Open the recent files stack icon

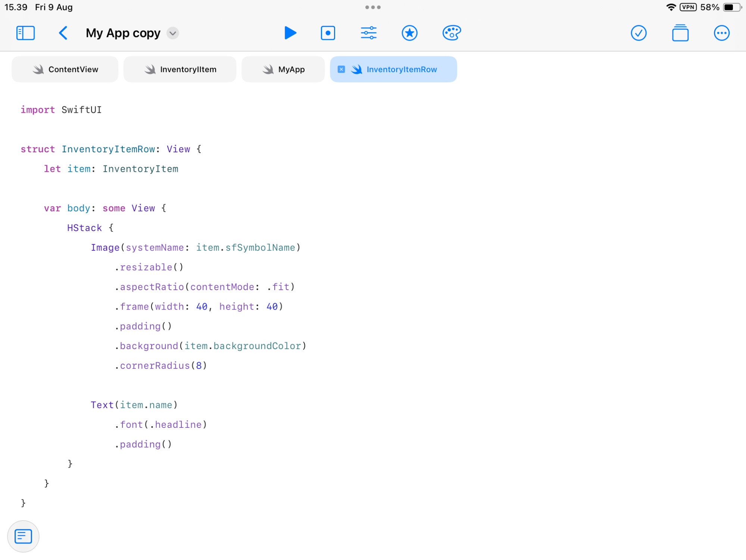click(680, 33)
